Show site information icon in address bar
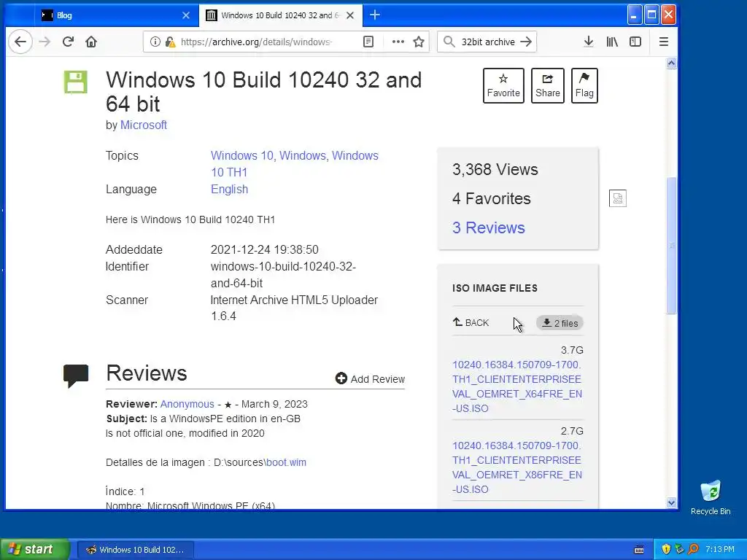 click(x=155, y=42)
